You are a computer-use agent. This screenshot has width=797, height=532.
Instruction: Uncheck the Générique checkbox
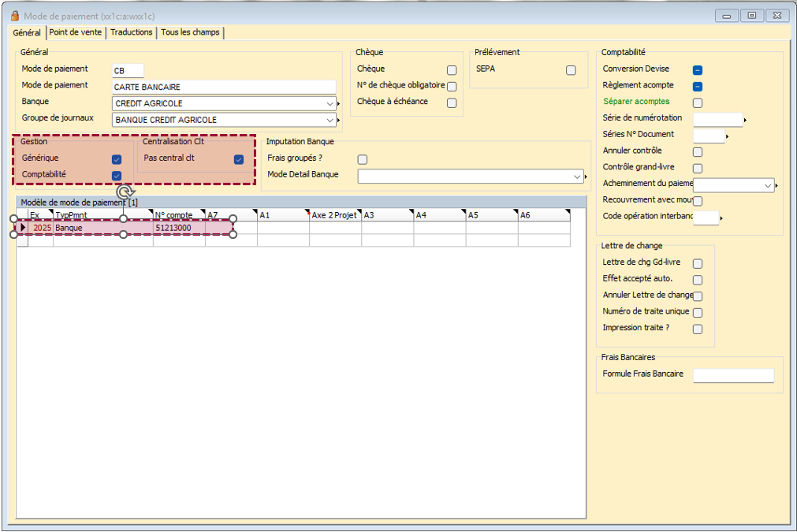click(117, 159)
